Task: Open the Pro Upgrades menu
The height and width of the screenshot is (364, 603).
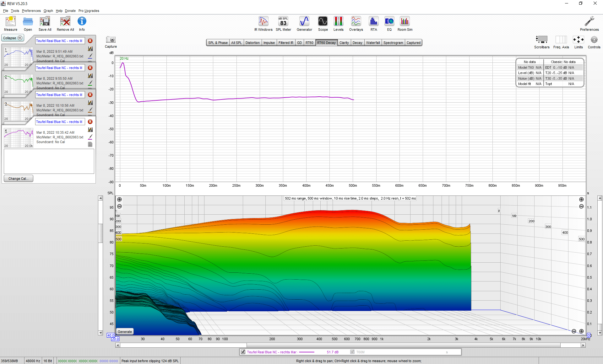Action: [x=89, y=11]
